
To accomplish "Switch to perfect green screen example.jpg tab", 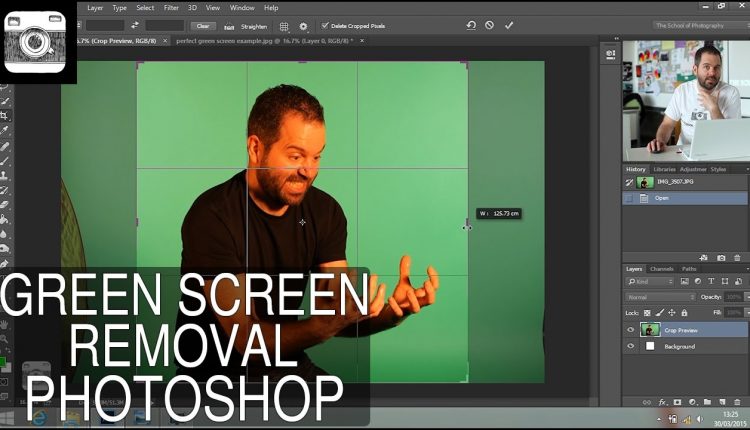I will tap(265, 41).
